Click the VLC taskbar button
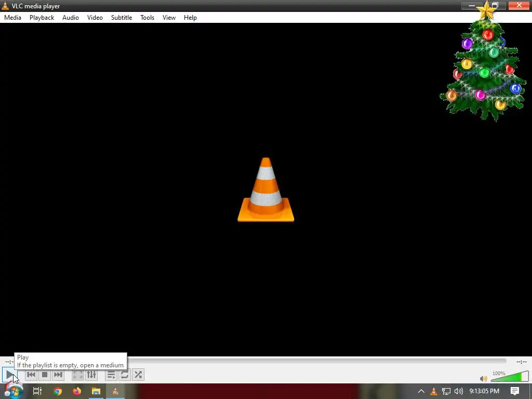The image size is (532, 399). click(115, 391)
